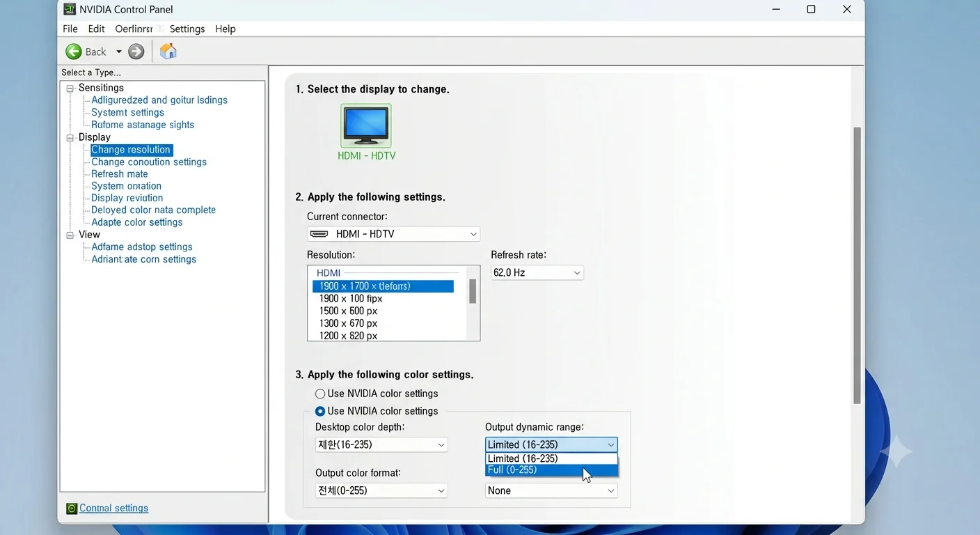Collapse the open Output dynamic range combo box
This screenshot has height=535, width=980.
coord(551,444)
